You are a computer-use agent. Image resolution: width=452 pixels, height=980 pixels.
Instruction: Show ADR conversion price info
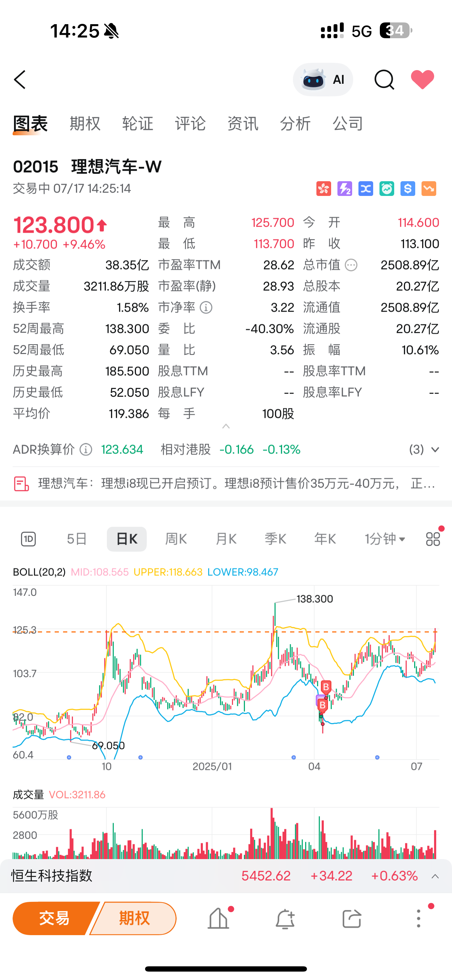pos(86,450)
